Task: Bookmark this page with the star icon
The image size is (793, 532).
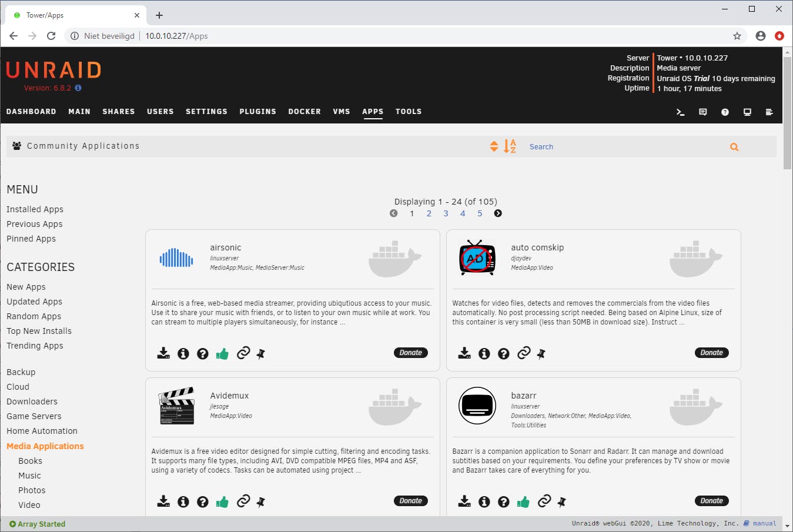Action: pos(737,36)
